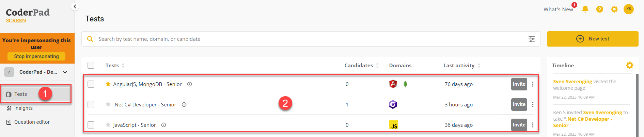Click the KS user avatar
Screen dimensions: 644x137
point(629,9)
